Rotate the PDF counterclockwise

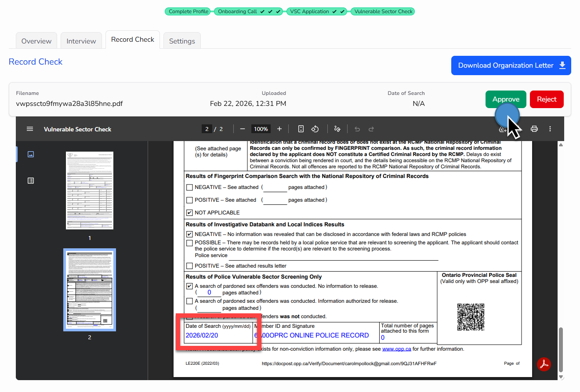click(x=315, y=129)
